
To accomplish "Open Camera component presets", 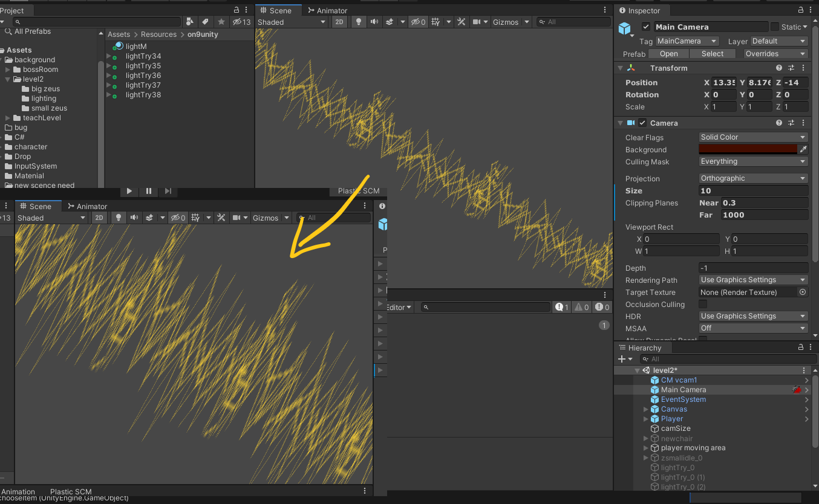I will point(791,123).
